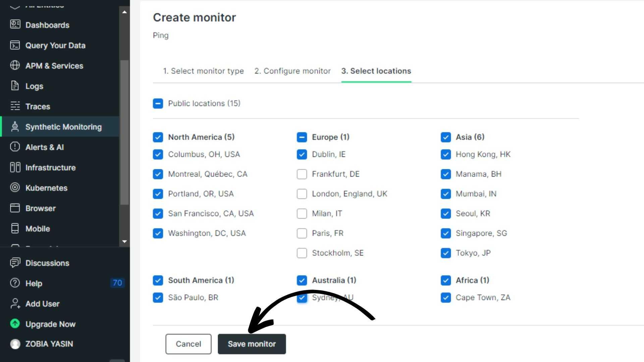644x362 pixels.
Task: Click the Traces sidebar icon
Action: pyautogui.click(x=15, y=106)
